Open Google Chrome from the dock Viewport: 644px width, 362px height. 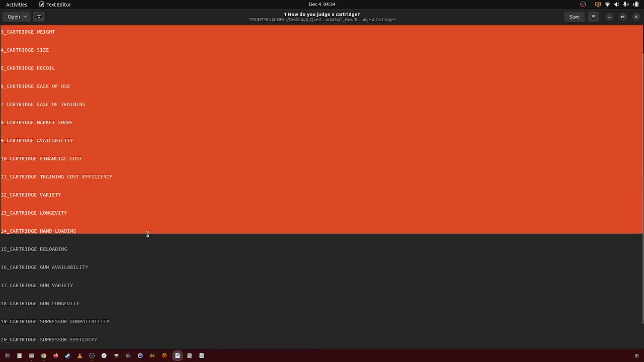pos(43,355)
